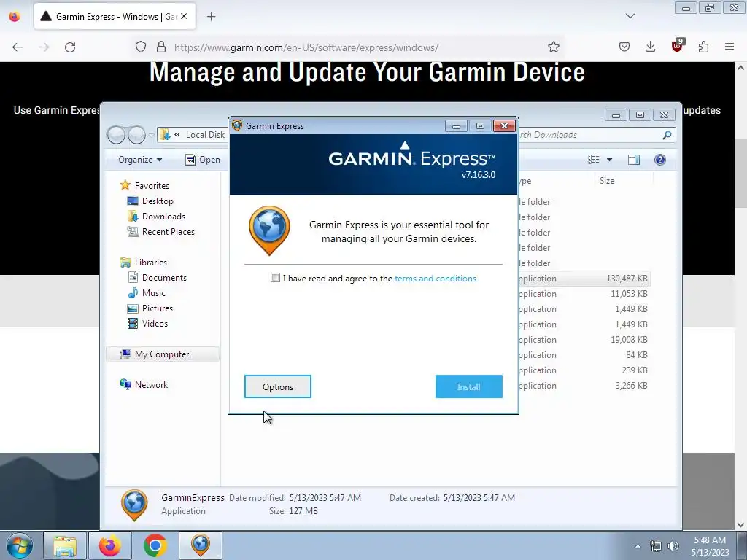
Task: Click Firefox back arrow button
Action: pos(18,47)
